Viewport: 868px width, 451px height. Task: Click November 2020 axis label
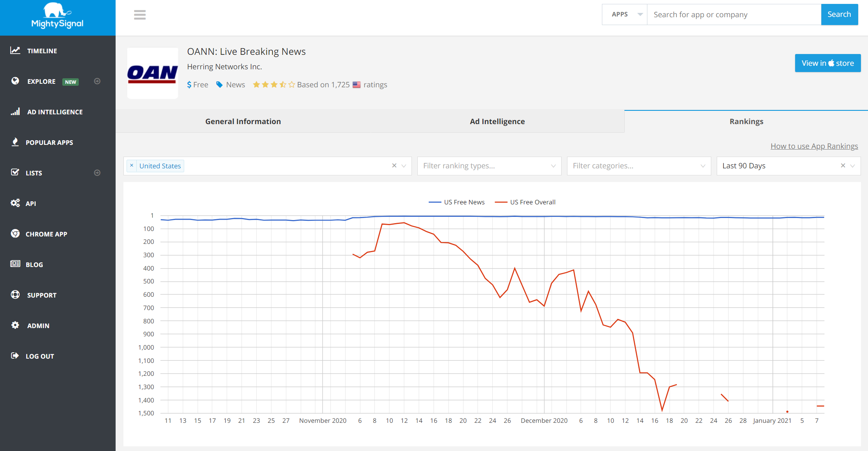pyautogui.click(x=323, y=420)
